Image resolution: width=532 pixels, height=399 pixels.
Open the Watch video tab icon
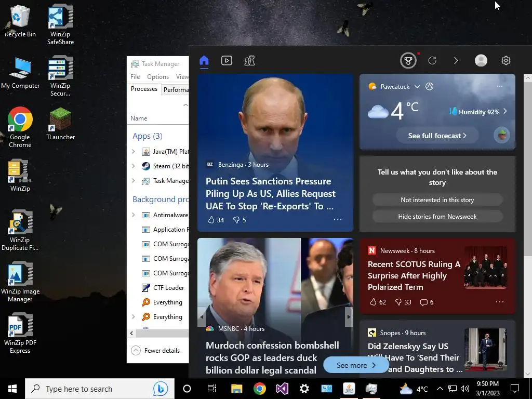227,61
